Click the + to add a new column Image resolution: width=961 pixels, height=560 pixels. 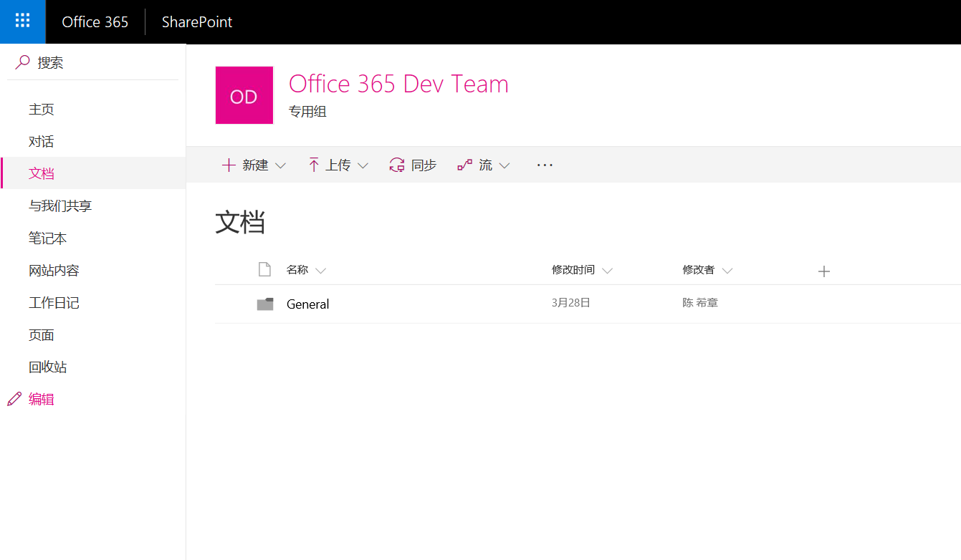coord(824,271)
